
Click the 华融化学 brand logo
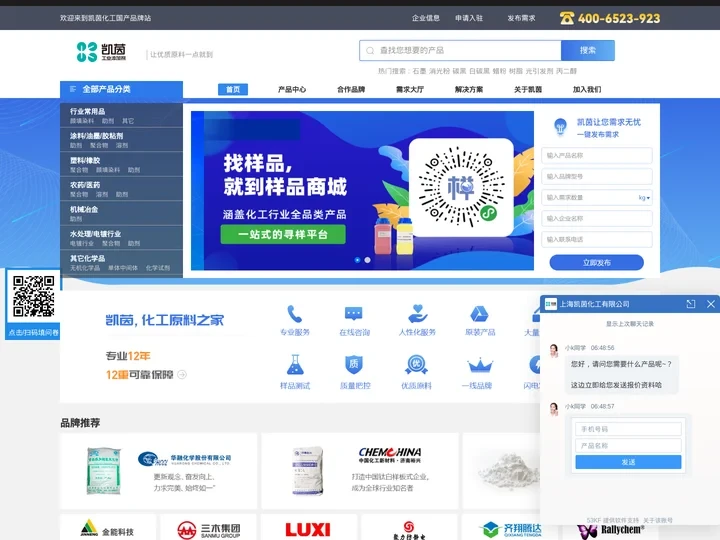185,458
